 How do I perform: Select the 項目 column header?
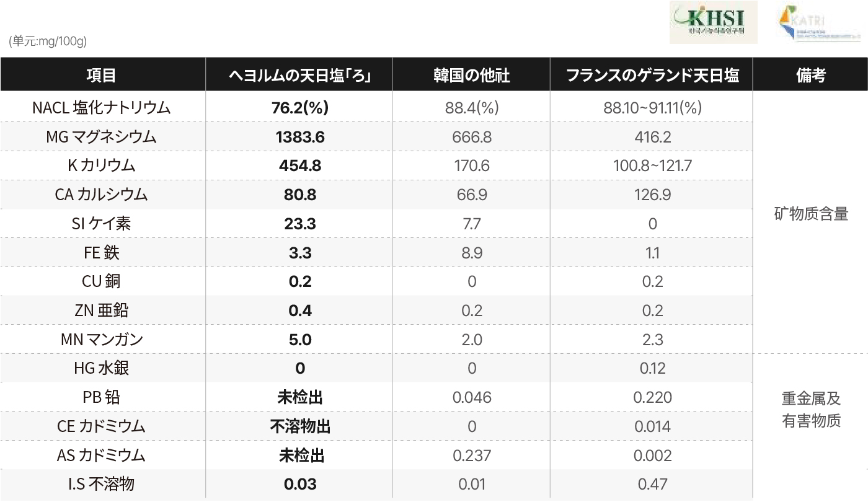pyautogui.click(x=102, y=76)
